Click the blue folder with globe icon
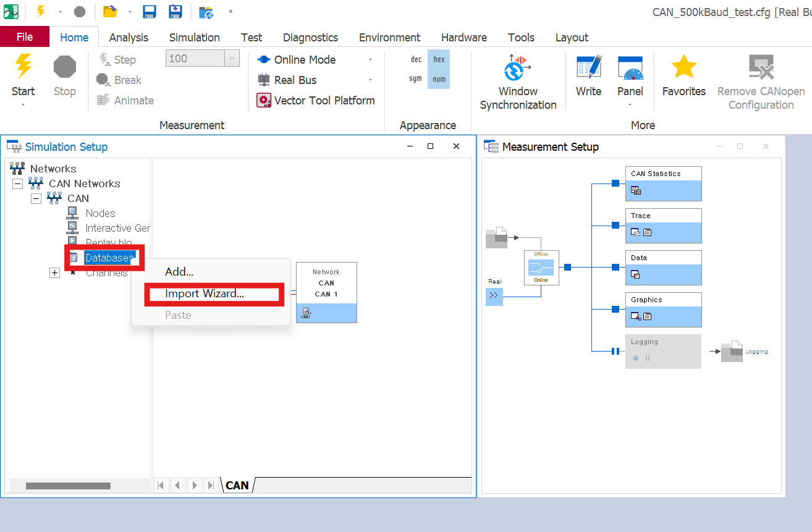Screen dimensions: 812x532 (x=206, y=11)
